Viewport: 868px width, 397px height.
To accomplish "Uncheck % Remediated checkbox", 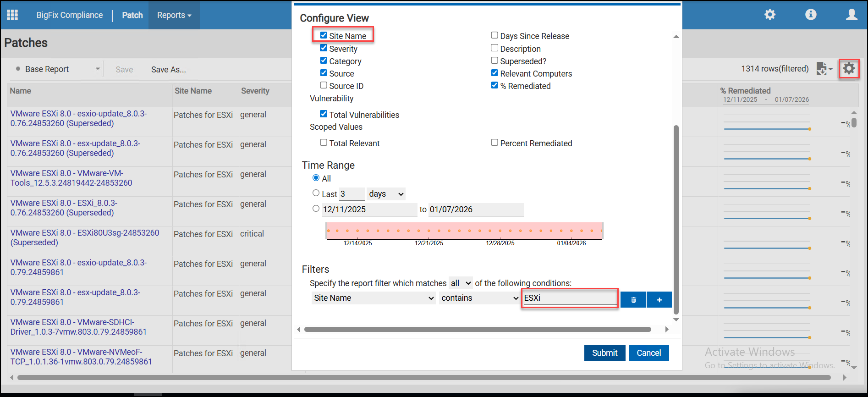I will (x=494, y=85).
